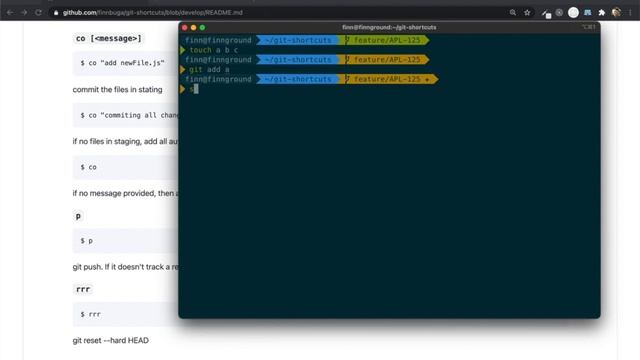Click 'if no files in staging' text
Image resolution: width=640 pixels, height=360 pixels.
click(125, 141)
